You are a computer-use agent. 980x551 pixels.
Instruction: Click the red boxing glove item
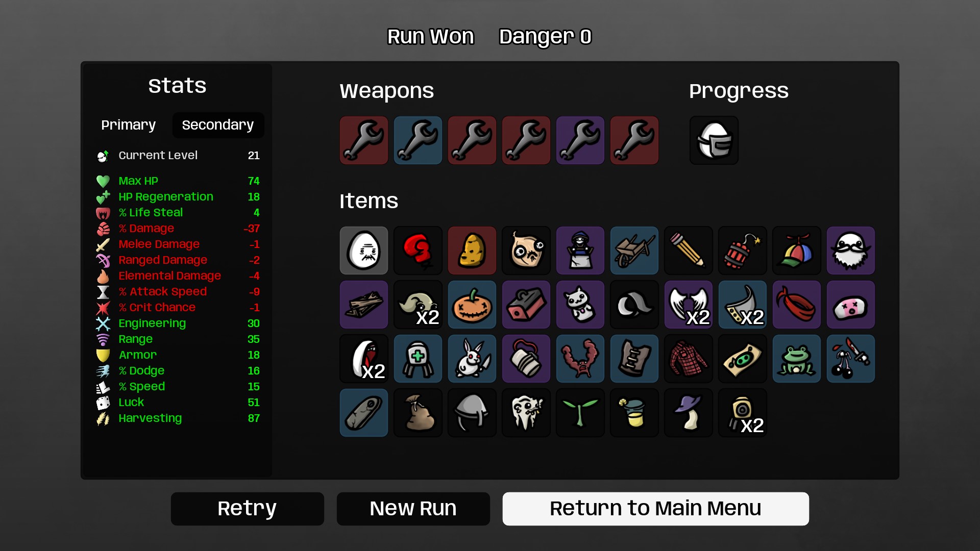pyautogui.click(x=418, y=251)
